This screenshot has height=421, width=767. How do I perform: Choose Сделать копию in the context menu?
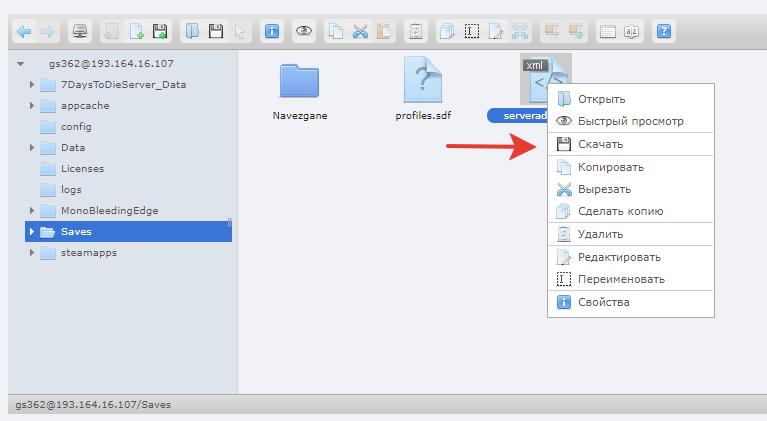coord(631,211)
